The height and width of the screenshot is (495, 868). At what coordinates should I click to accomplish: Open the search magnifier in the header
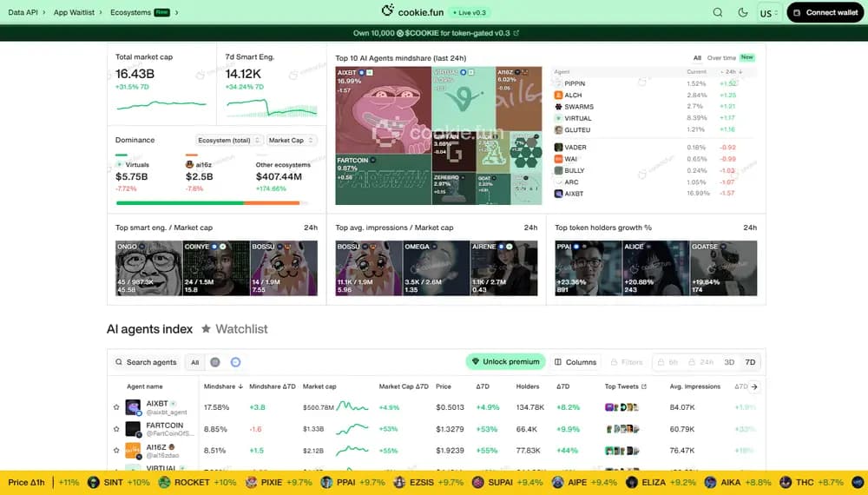click(717, 13)
